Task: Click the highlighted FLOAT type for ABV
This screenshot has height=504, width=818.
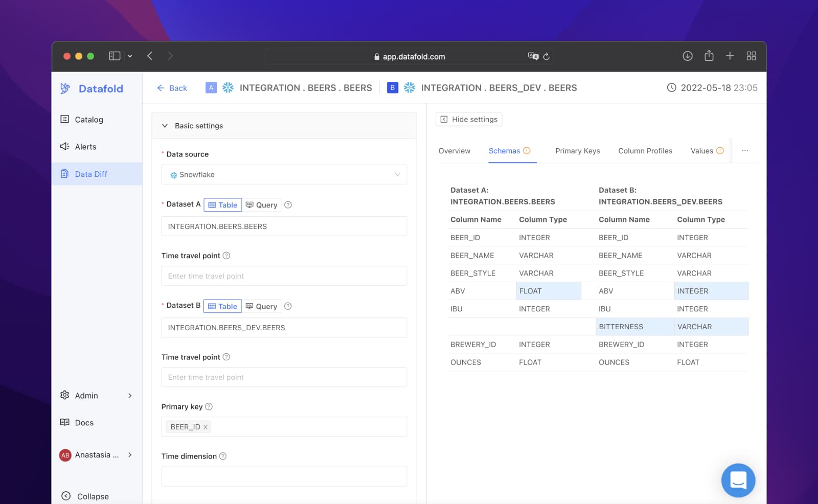Action: pos(549,291)
